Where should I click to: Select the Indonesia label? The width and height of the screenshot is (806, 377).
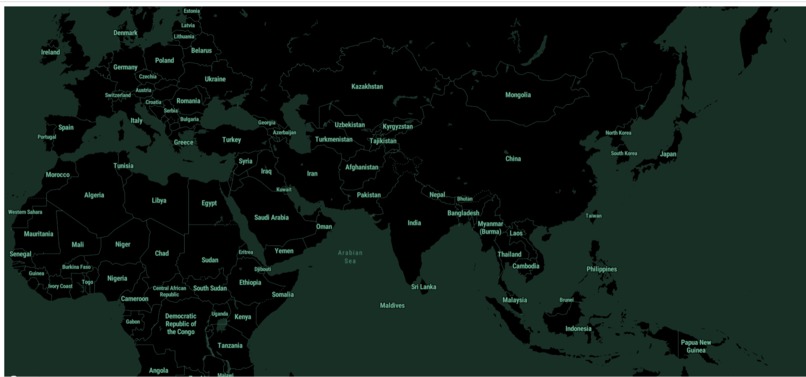(578, 329)
